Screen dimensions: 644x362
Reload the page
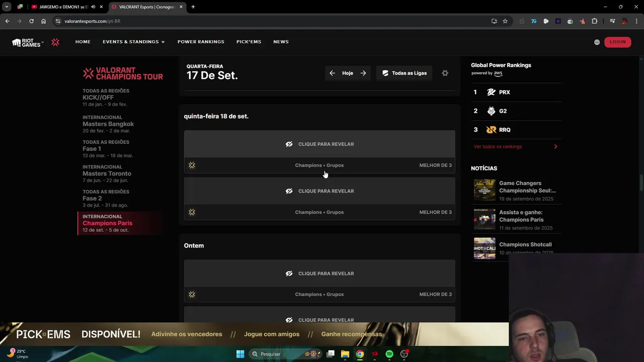(31, 21)
